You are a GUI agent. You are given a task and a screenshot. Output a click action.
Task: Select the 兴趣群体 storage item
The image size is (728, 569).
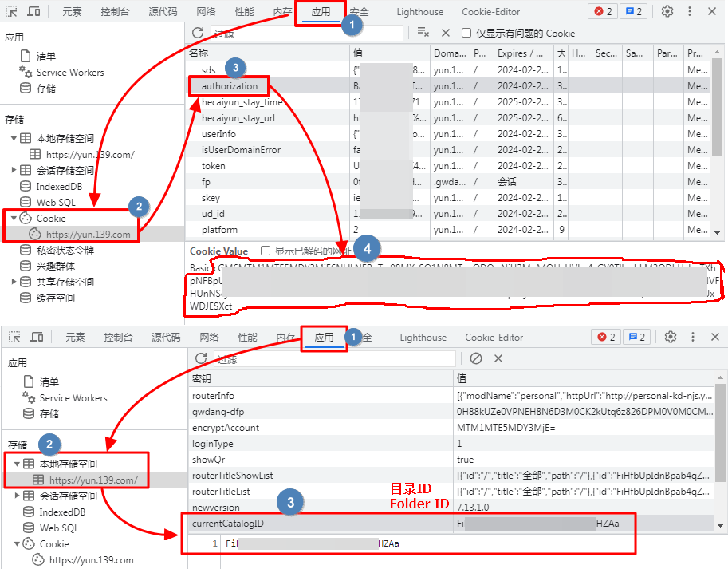55,266
